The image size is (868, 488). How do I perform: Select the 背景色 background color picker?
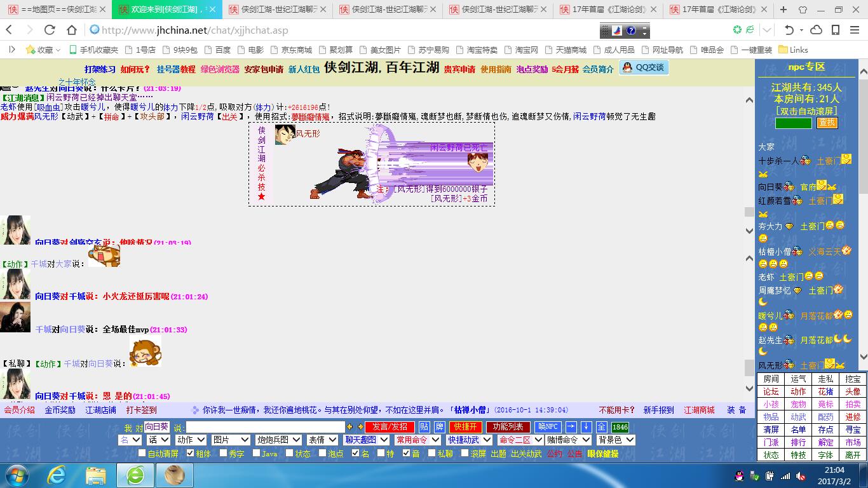coord(615,440)
